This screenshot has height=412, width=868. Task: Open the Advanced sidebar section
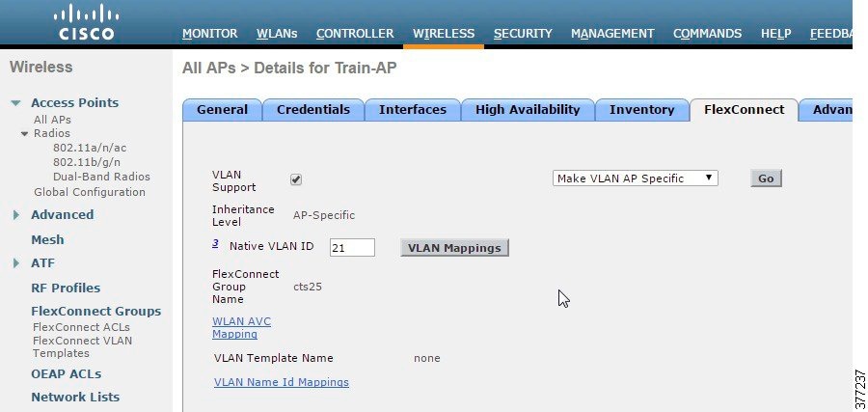click(62, 215)
